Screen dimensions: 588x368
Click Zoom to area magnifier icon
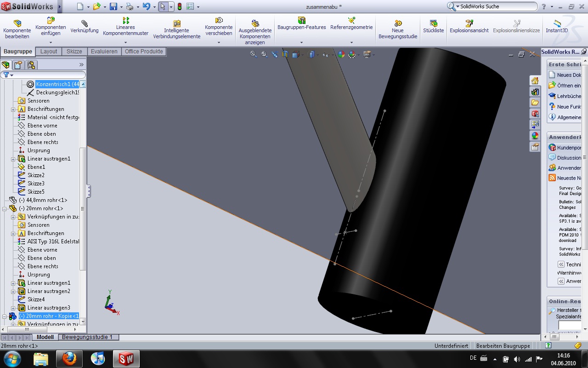coord(264,54)
